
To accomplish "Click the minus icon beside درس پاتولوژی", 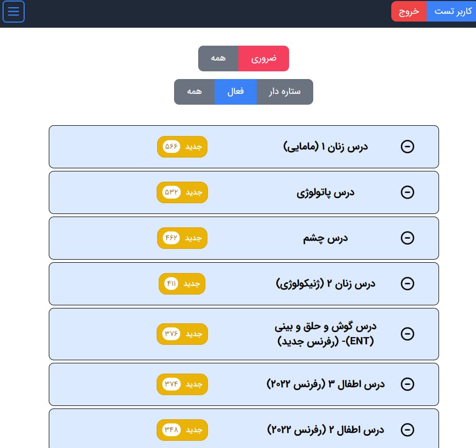I will [x=407, y=192].
